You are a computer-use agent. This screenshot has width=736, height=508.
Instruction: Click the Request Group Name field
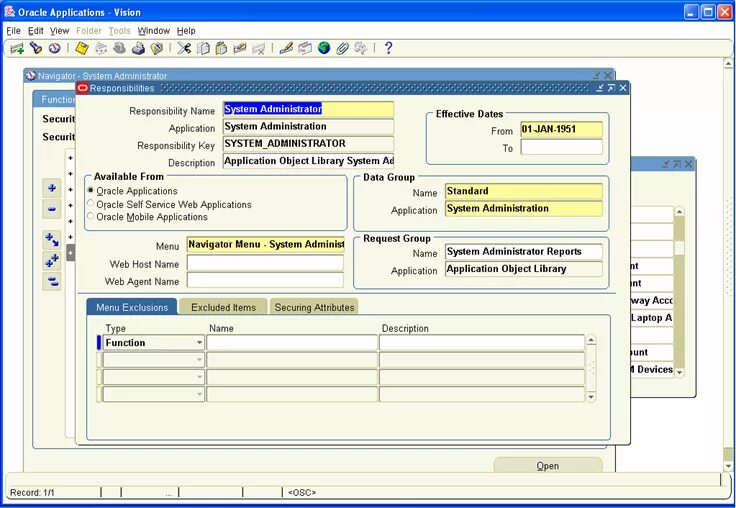[524, 252]
